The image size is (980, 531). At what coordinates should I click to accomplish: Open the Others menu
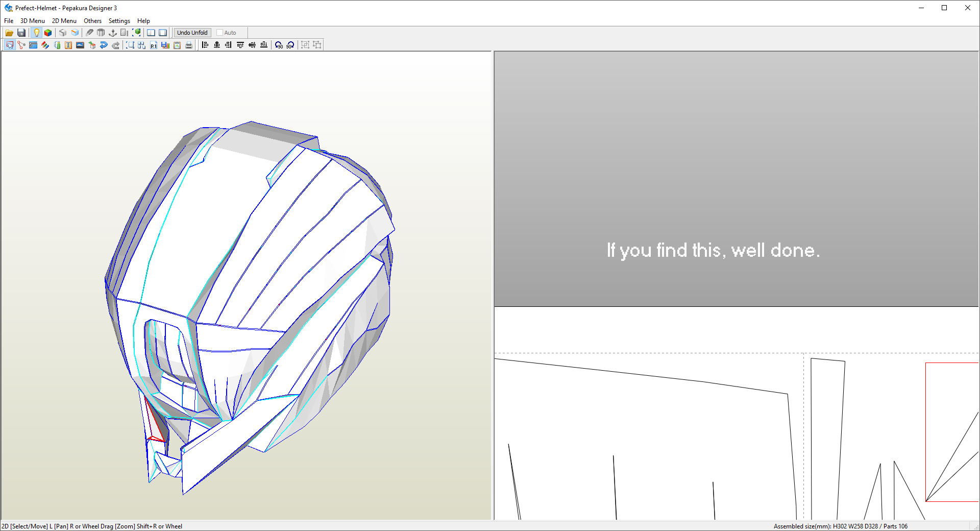93,21
